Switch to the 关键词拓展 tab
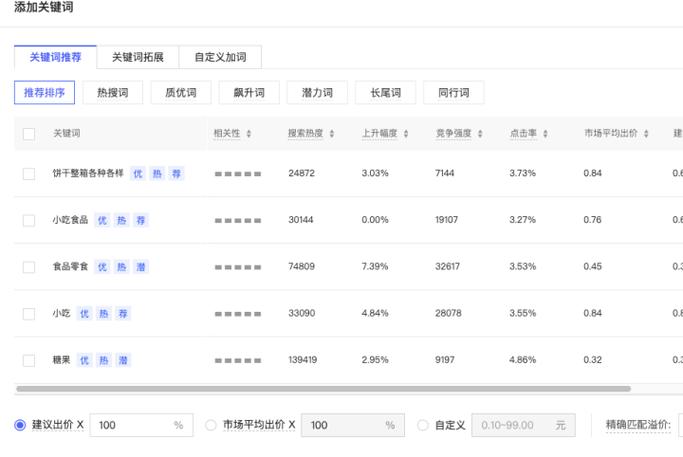This screenshot has width=683, height=457. [137, 57]
